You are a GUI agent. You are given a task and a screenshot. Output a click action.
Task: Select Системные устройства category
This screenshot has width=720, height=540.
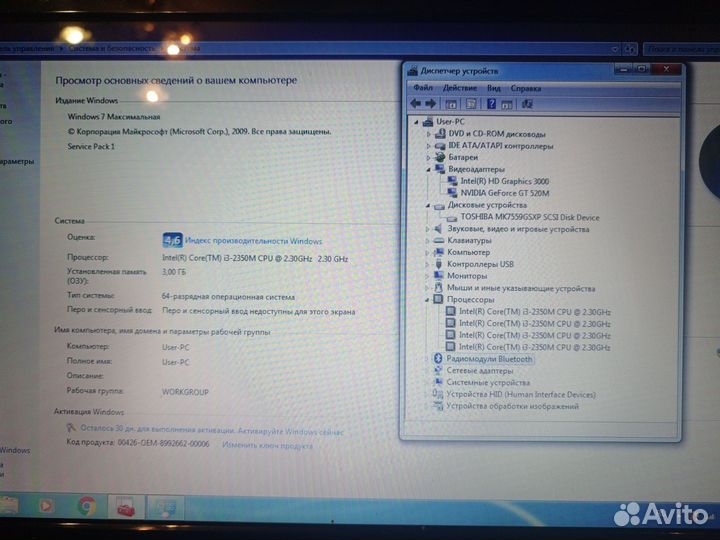(x=488, y=383)
